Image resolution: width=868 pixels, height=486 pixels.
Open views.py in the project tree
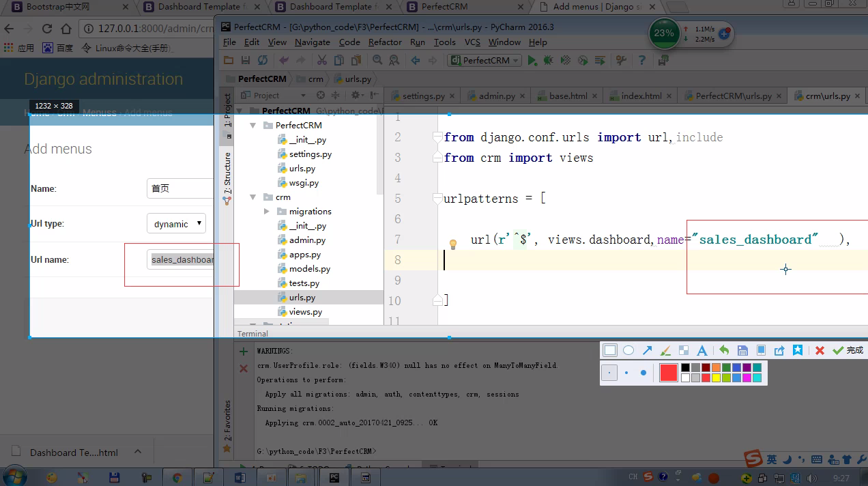coord(305,312)
